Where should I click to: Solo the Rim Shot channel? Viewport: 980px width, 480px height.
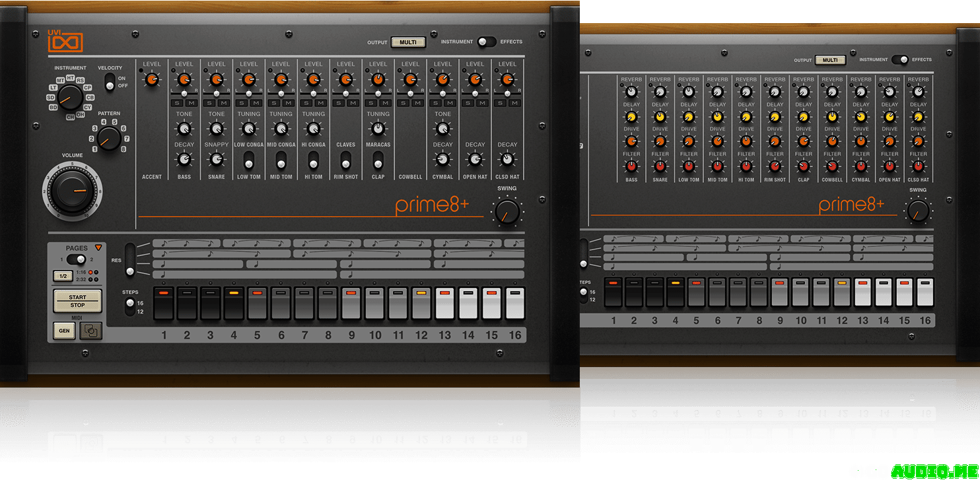pos(340,103)
